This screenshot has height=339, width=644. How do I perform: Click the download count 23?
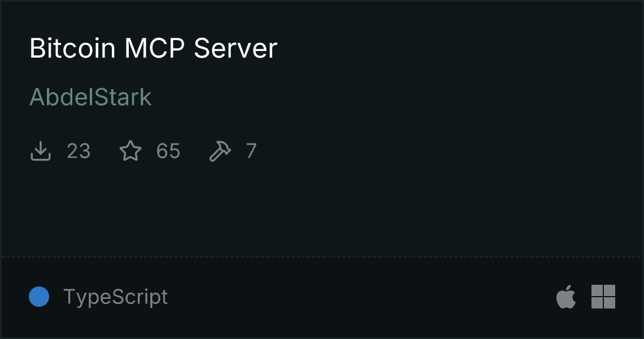79,151
